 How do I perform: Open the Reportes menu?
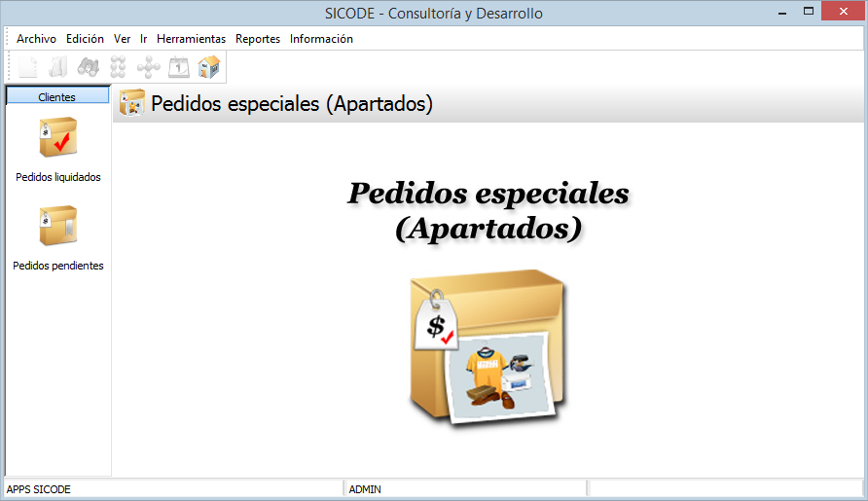click(x=258, y=39)
